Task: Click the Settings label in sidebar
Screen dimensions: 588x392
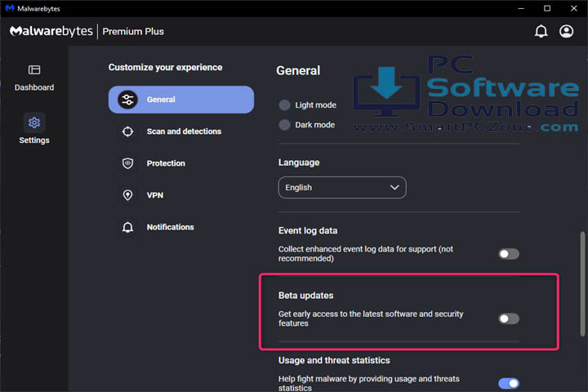Action: pyautogui.click(x=34, y=140)
